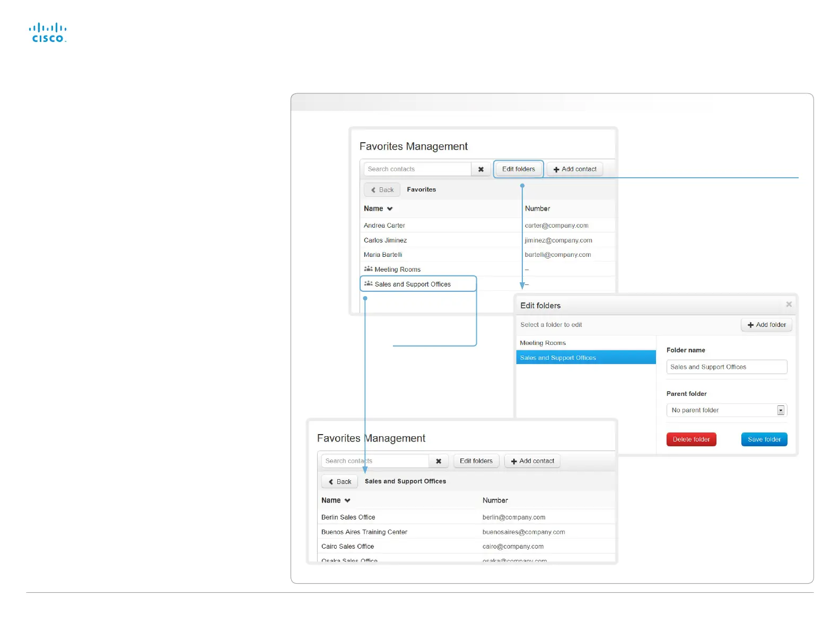The width and height of the screenshot is (840, 632).
Task: Click Edit folders in lower Favorites panel
Action: click(476, 461)
